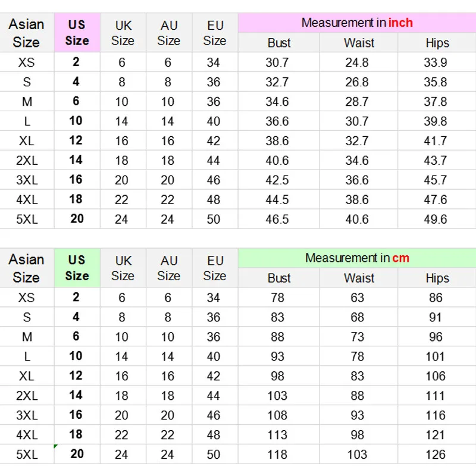
Task: Click hips value 126 in cm table
Action: (x=436, y=454)
